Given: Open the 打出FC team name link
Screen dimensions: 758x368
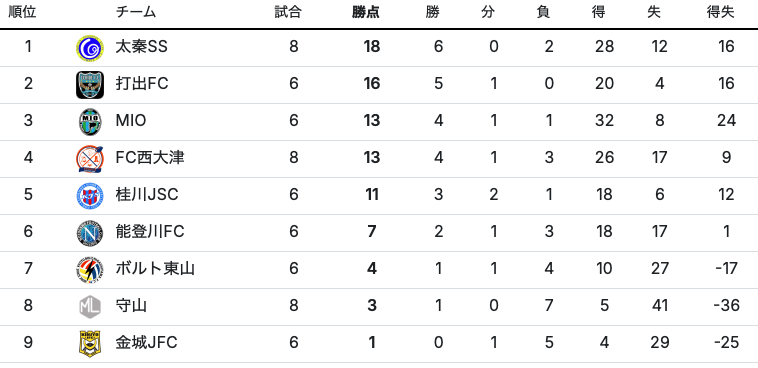Looking at the screenshot, I should pos(142,84).
